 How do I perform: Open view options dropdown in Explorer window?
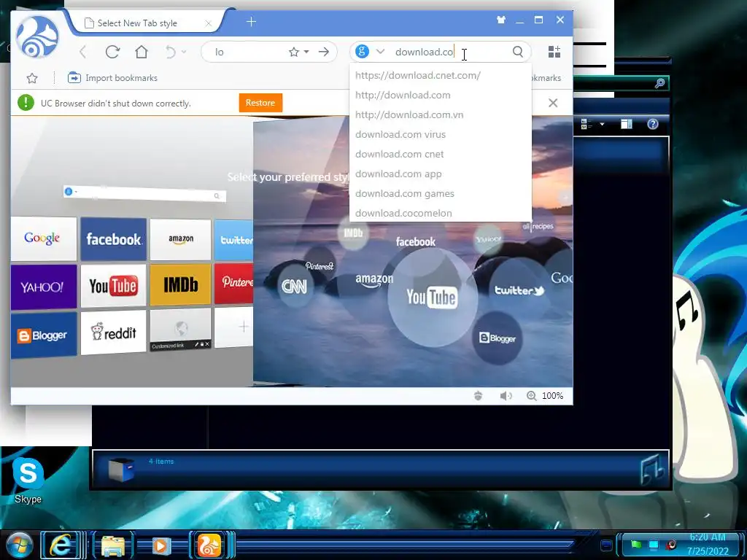(x=602, y=124)
